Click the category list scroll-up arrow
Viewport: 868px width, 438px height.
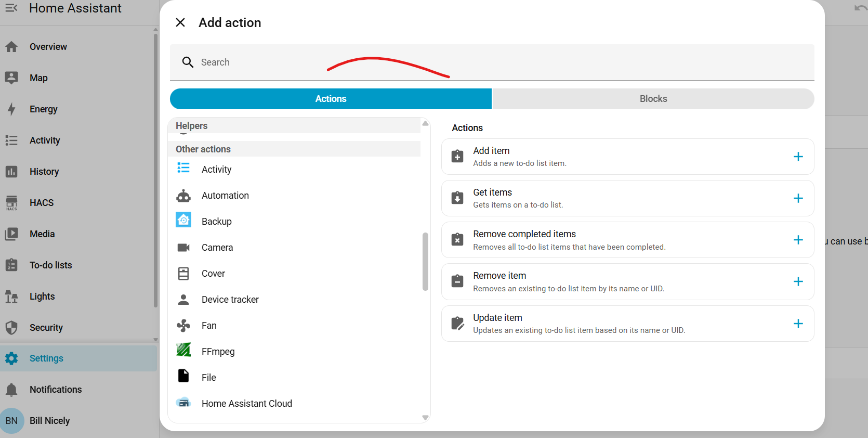coord(425,123)
